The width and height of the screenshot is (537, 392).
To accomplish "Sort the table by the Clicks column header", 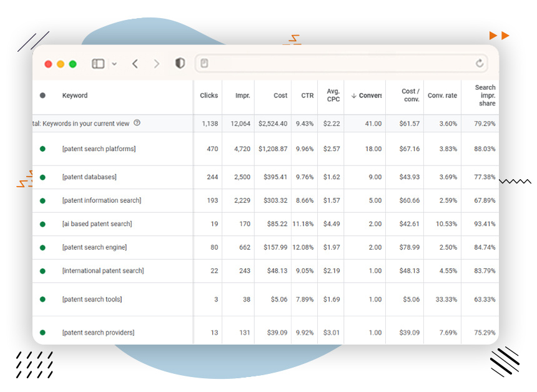I will tap(209, 96).
